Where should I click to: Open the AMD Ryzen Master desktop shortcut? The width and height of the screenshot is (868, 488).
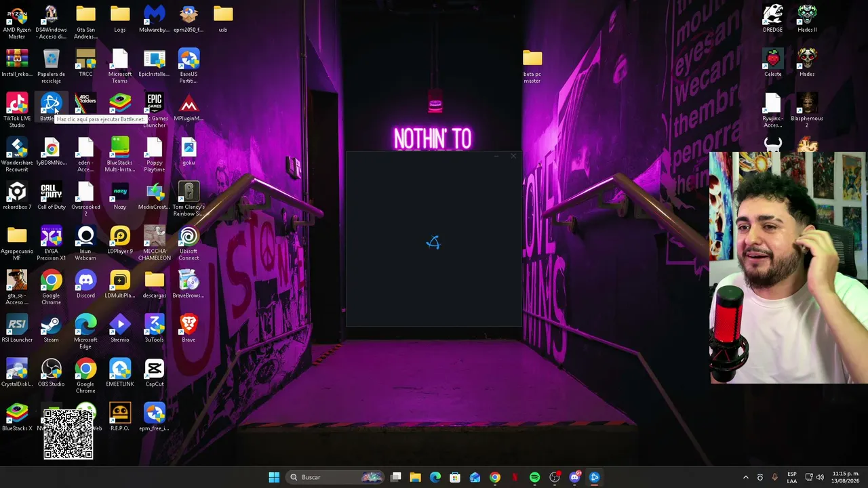[x=17, y=22]
